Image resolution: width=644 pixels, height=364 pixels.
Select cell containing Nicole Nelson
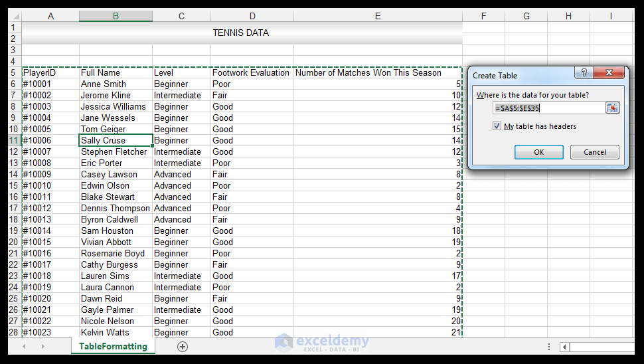[116, 321]
